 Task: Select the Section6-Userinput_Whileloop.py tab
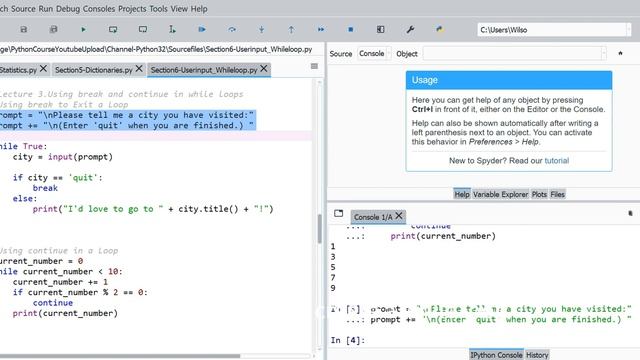pos(204,70)
